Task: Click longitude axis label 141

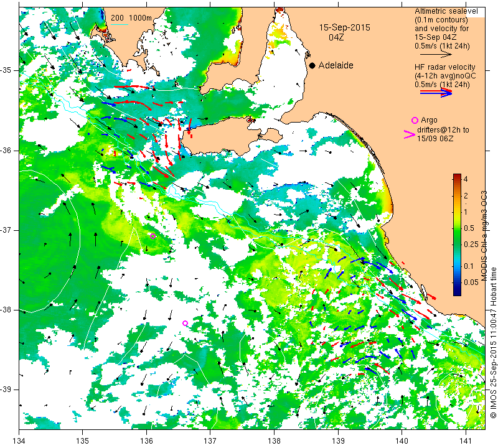Action: point(466,441)
